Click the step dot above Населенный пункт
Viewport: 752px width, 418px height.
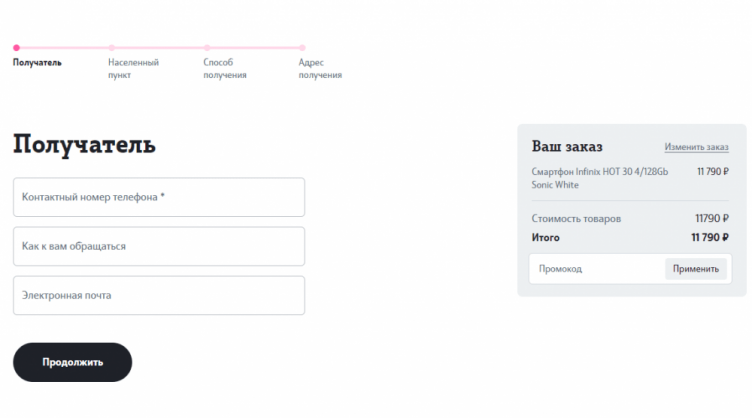[x=112, y=47]
